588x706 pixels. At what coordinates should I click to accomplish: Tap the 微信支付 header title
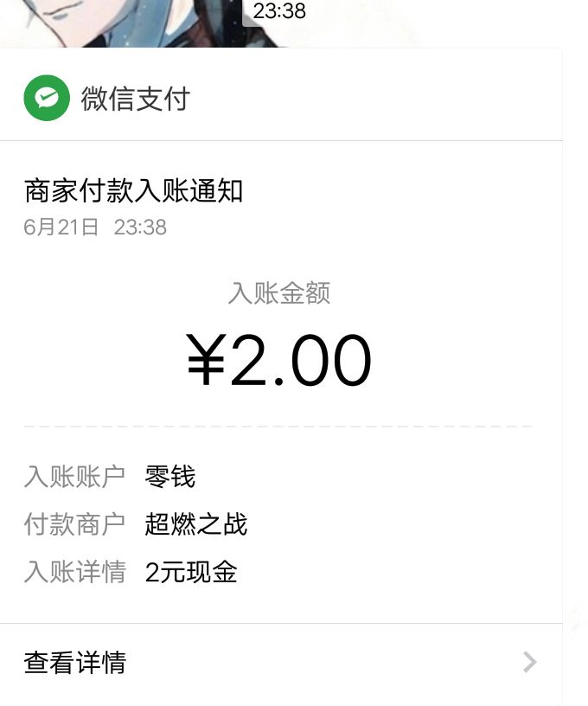click(135, 99)
